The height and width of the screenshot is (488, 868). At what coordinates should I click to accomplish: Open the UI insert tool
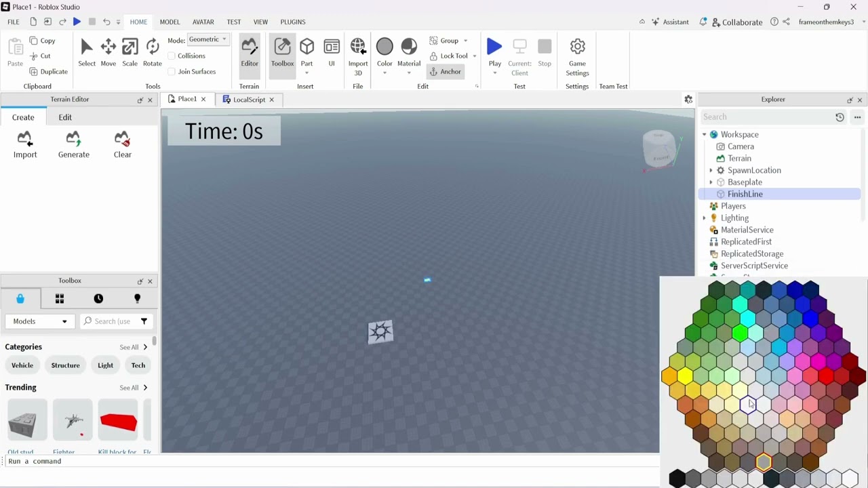point(332,53)
